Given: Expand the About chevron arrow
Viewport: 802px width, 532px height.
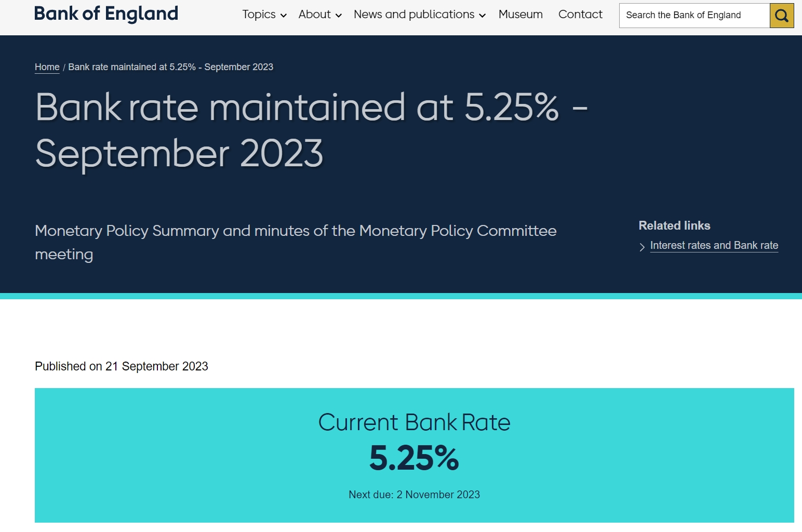Looking at the screenshot, I should click(339, 16).
